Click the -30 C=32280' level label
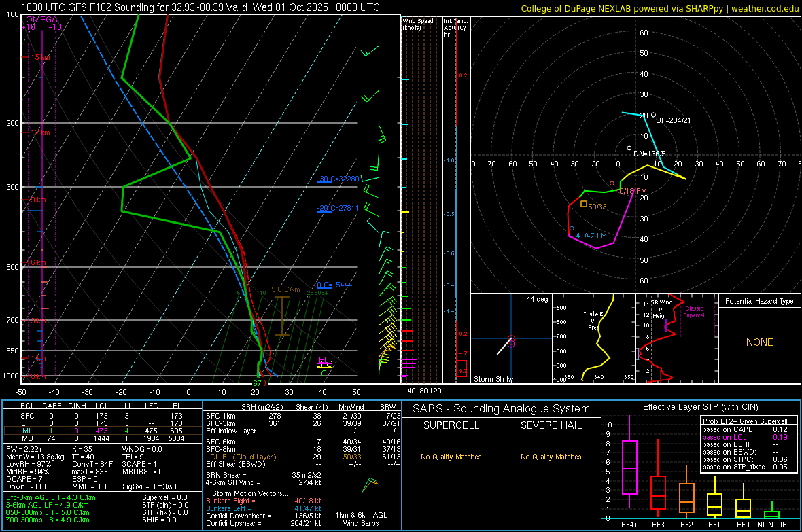The width and height of the screenshot is (802, 532). coord(338,179)
